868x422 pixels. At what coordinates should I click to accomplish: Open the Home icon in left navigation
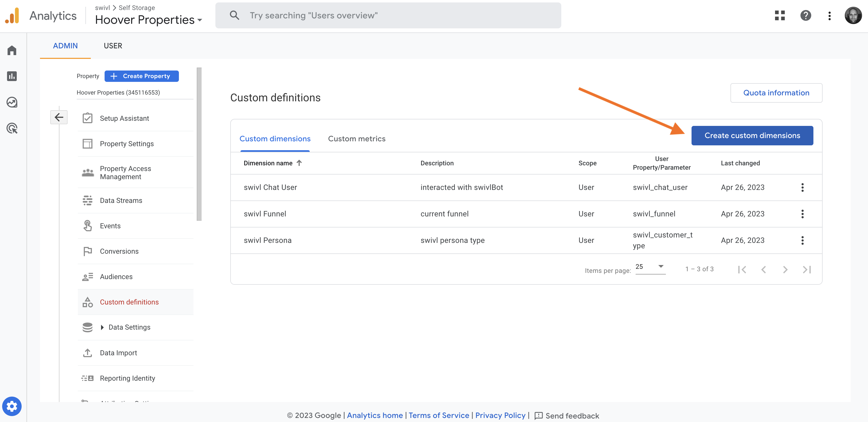coord(12,50)
